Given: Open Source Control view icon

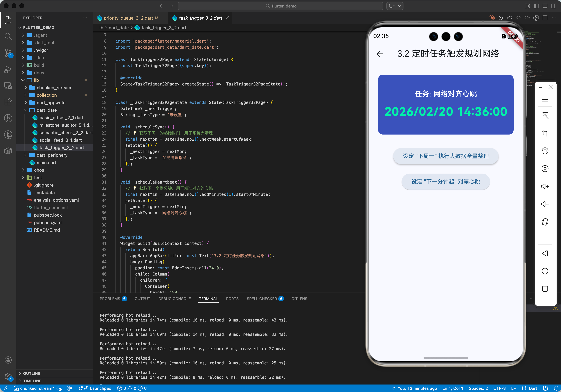Looking at the screenshot, I should pos(8,52).
